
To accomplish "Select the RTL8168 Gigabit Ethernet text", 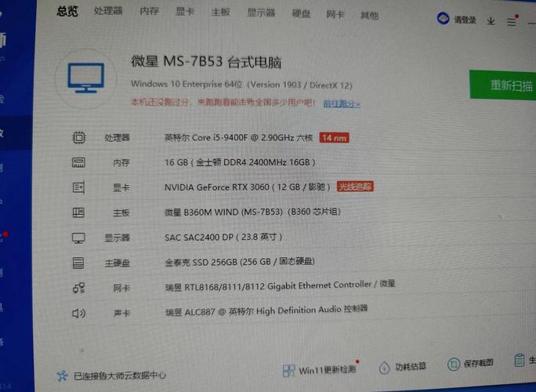I will click(280, 285).
